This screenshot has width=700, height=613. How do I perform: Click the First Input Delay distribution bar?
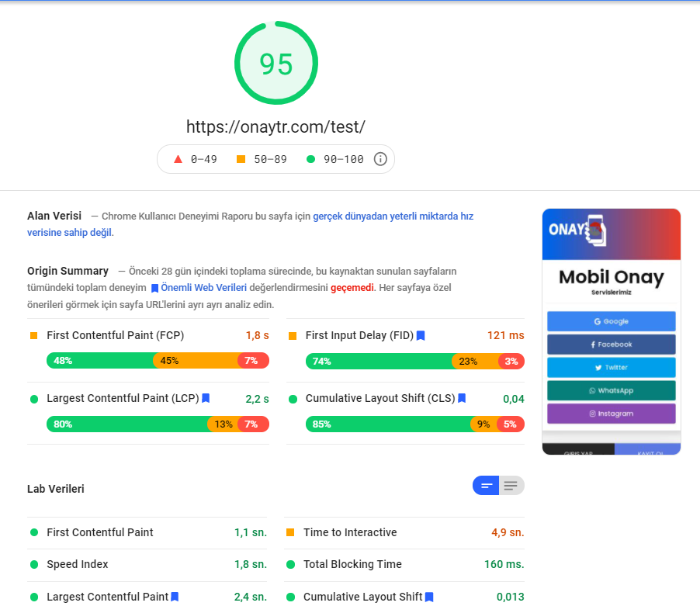tap(414, 361)
